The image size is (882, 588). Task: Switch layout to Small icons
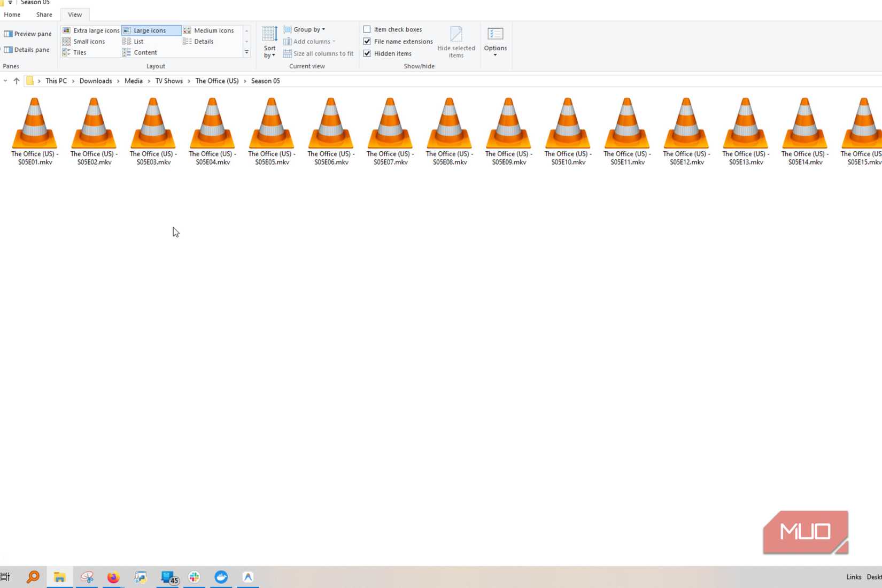[84, 41]
